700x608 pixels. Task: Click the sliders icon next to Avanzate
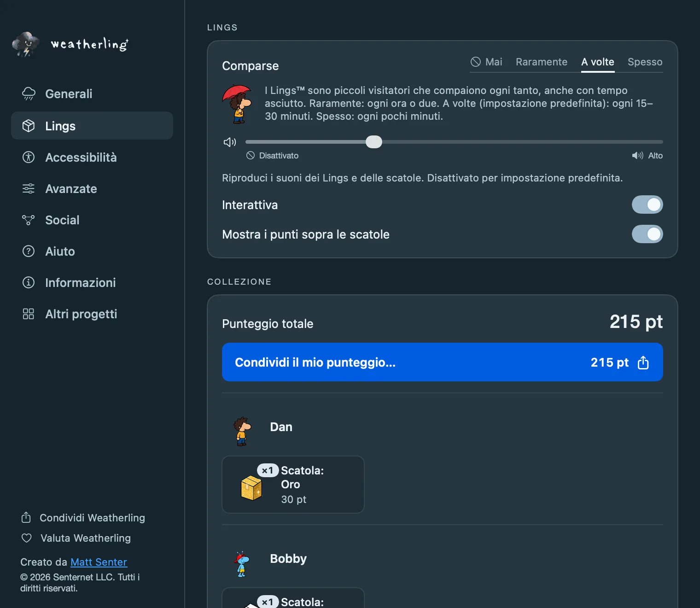click(29, 188)
